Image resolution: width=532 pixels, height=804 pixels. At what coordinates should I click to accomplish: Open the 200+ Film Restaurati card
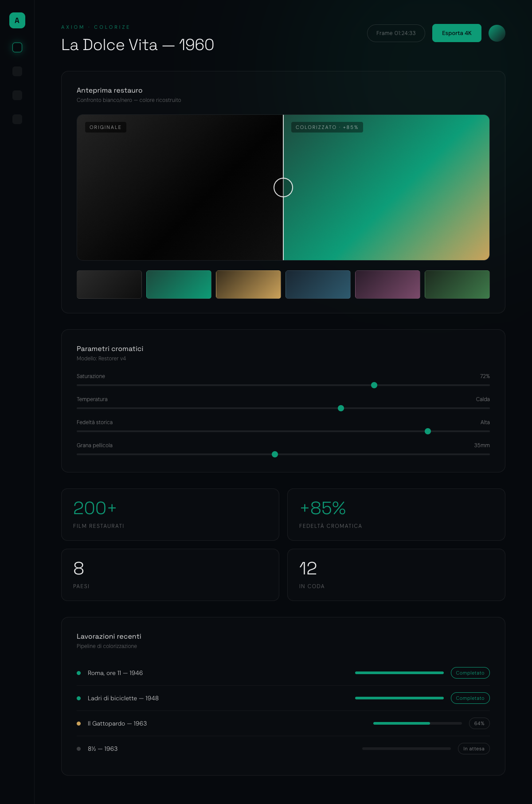(x=170, y=515)
